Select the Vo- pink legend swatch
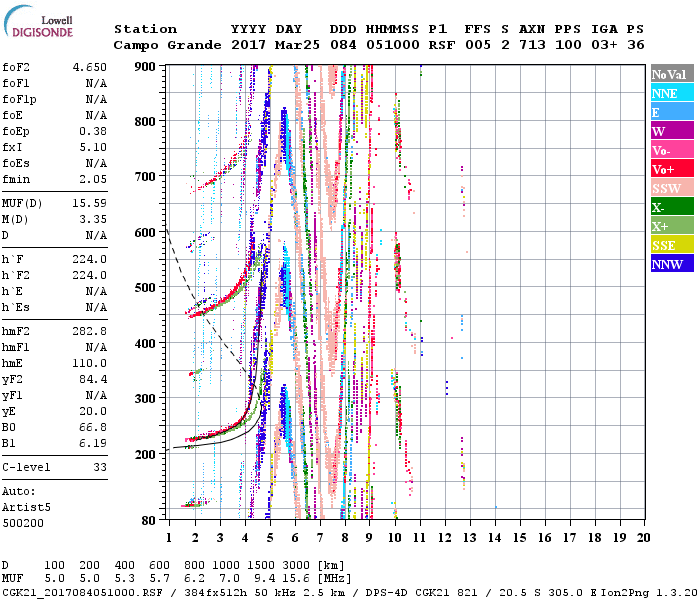The height and width of the screenshot is (600, 700). click(x=671, y=150)
